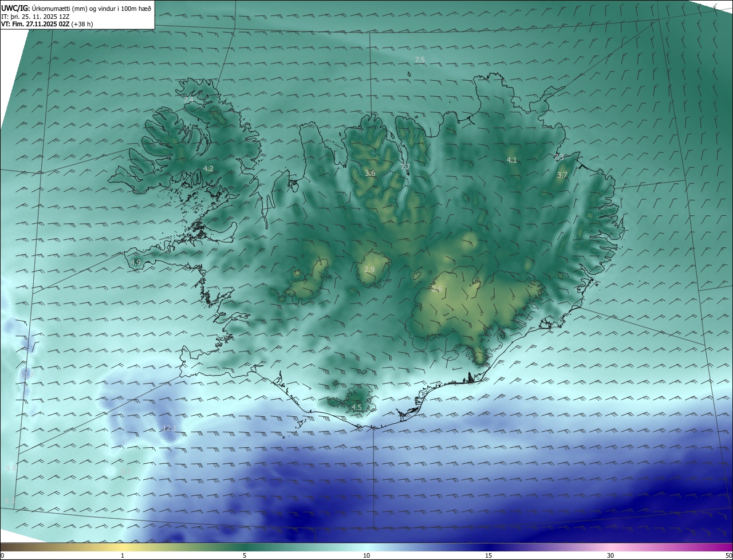Viewport: 733px width, 560px height.
Task: Click the 7.5 value label on the map
Action: (420, 60)
